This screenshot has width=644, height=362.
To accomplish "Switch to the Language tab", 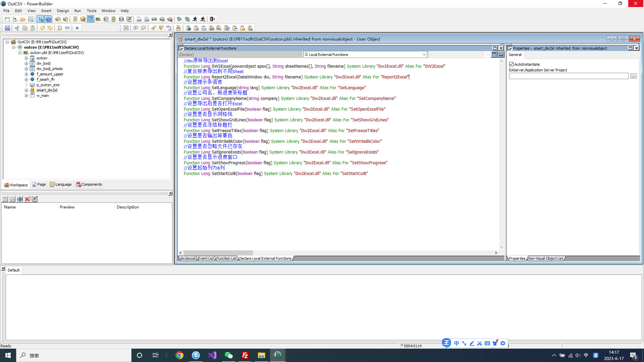I will click(61, 184).
